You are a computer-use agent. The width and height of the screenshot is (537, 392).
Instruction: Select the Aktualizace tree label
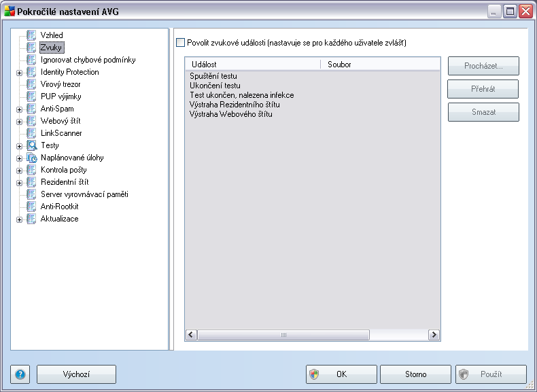tap(59, 219)
